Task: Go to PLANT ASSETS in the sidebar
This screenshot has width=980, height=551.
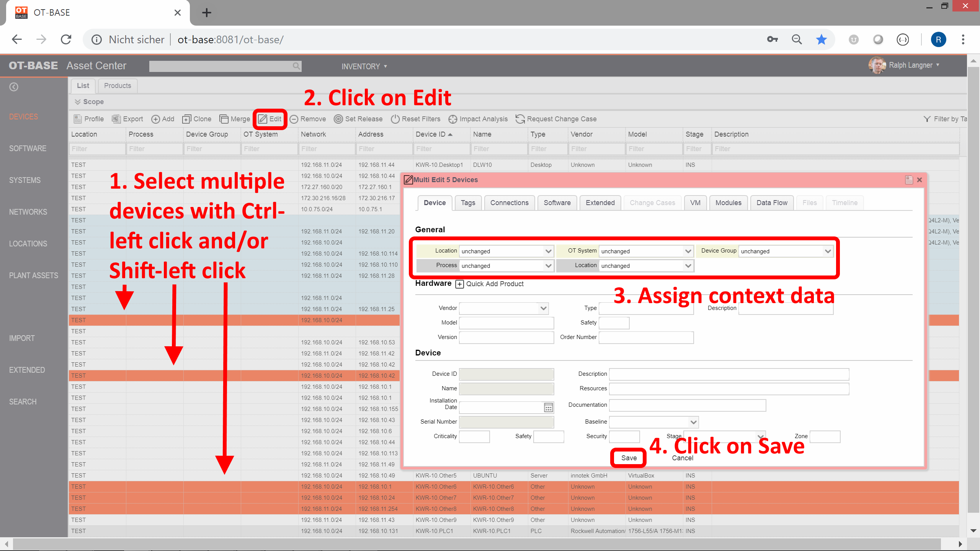Action: click(x=34, y=275)
